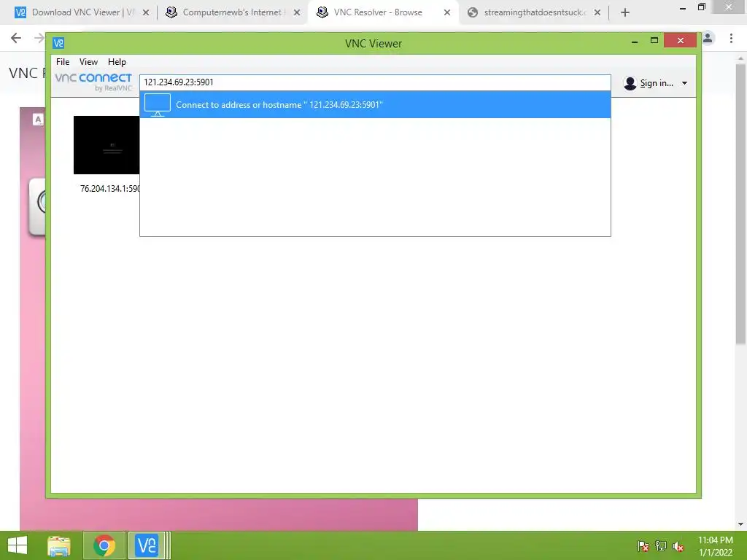This screenshot has width=747, height=560.
Task: Switch to the Download VNC Viewer browser tab
Action: 82,12
